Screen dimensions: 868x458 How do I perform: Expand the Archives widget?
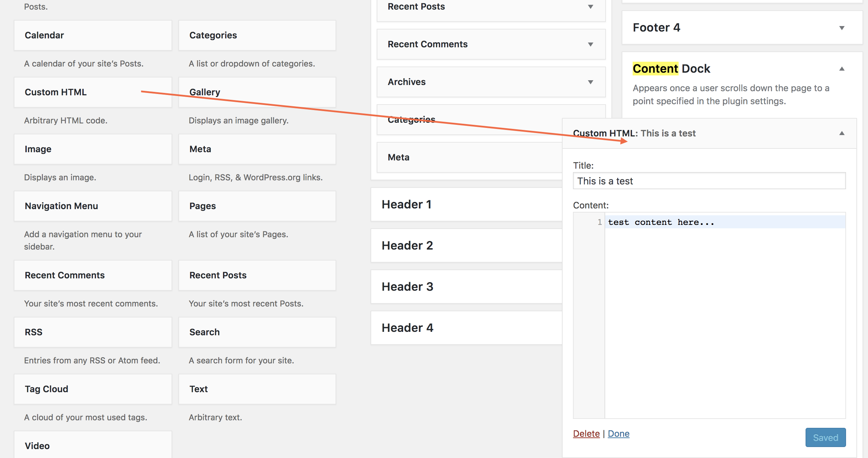[x=590, y=82]
